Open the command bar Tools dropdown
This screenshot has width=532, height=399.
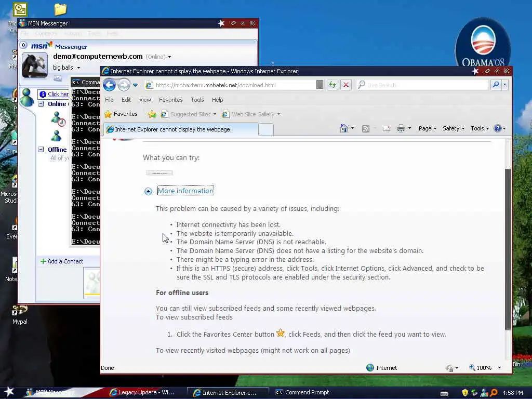480,128
